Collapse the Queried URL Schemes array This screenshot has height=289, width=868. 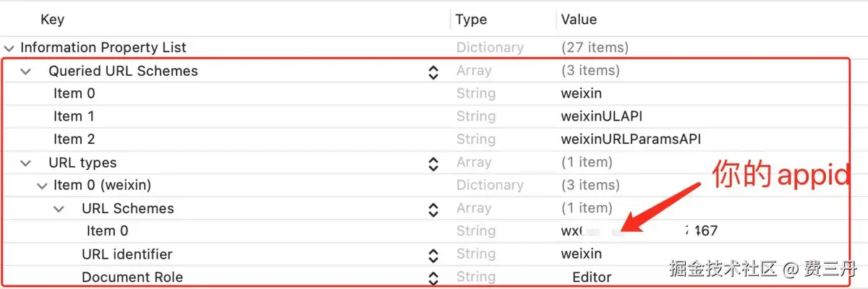[26, 71]
